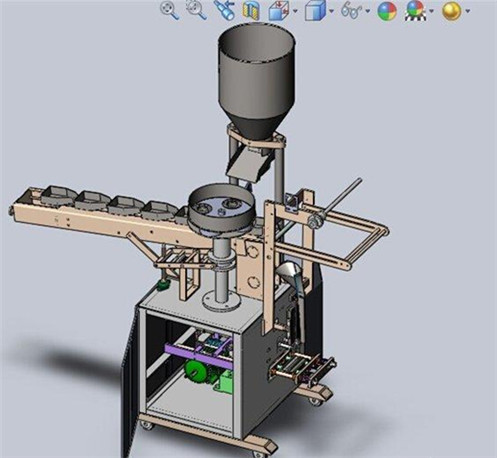The height and width of the screenshot is (458, 497).
Task: Click the Apply Scene icon
Action: (415, 11)
